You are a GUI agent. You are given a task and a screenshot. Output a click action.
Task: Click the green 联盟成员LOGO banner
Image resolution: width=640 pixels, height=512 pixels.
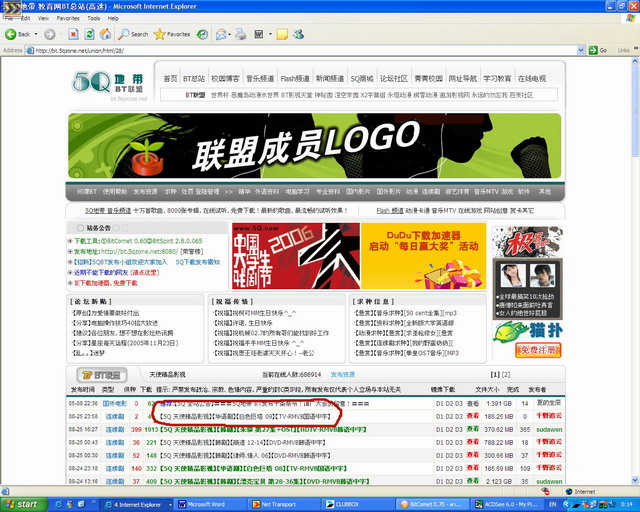pos(314,146)
